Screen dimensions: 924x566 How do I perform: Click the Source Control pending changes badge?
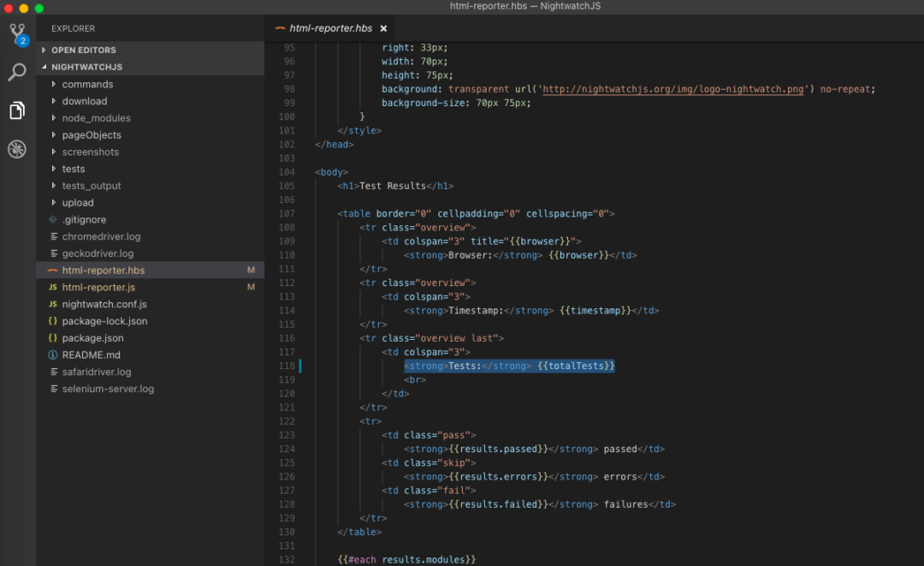(23, 40)
